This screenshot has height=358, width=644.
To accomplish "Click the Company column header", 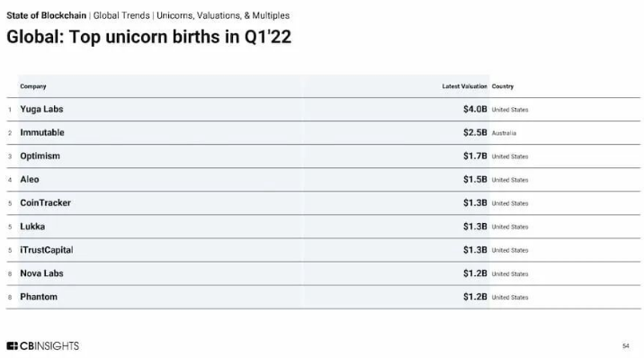I will (33, 86).
